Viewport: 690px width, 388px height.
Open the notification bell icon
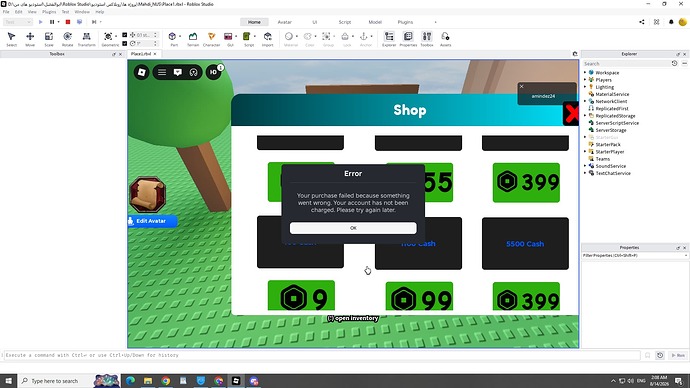(x=671, y=22)
